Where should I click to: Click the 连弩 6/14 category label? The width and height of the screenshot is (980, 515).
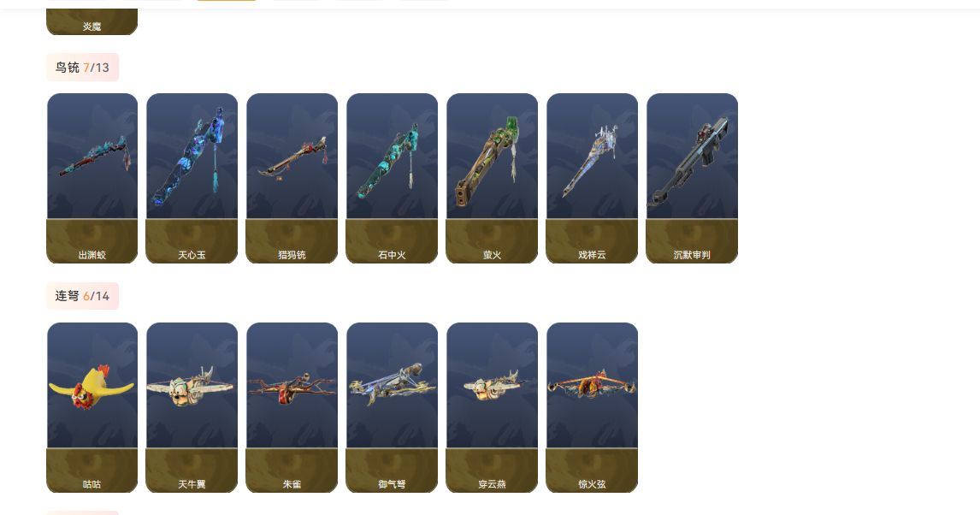(x=82, y=296)
